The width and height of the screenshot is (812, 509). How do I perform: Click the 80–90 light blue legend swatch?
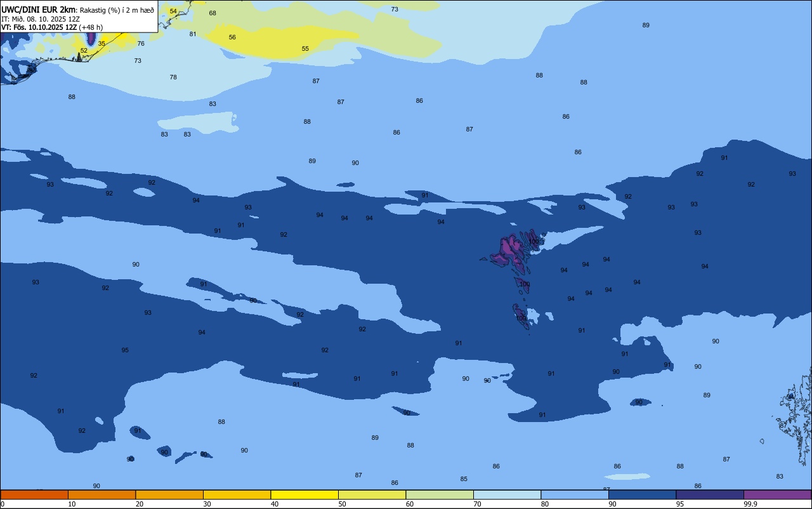[575, 494]
